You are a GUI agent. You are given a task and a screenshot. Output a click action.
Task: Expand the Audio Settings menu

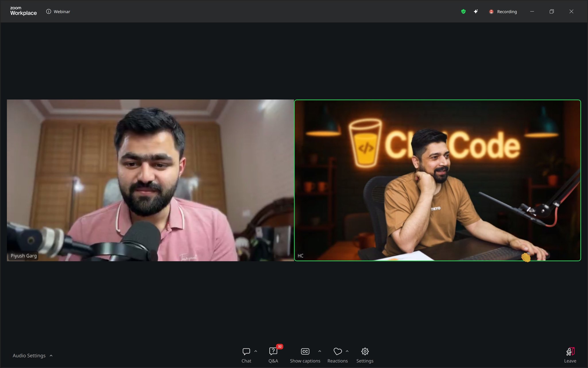point(32,356)
